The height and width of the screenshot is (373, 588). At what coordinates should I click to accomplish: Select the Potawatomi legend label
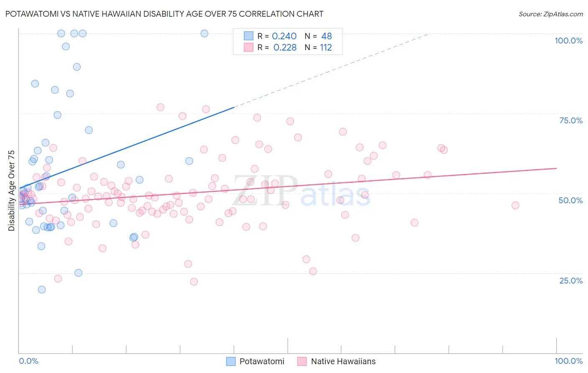pyautogui.click(x=262, y=361)
